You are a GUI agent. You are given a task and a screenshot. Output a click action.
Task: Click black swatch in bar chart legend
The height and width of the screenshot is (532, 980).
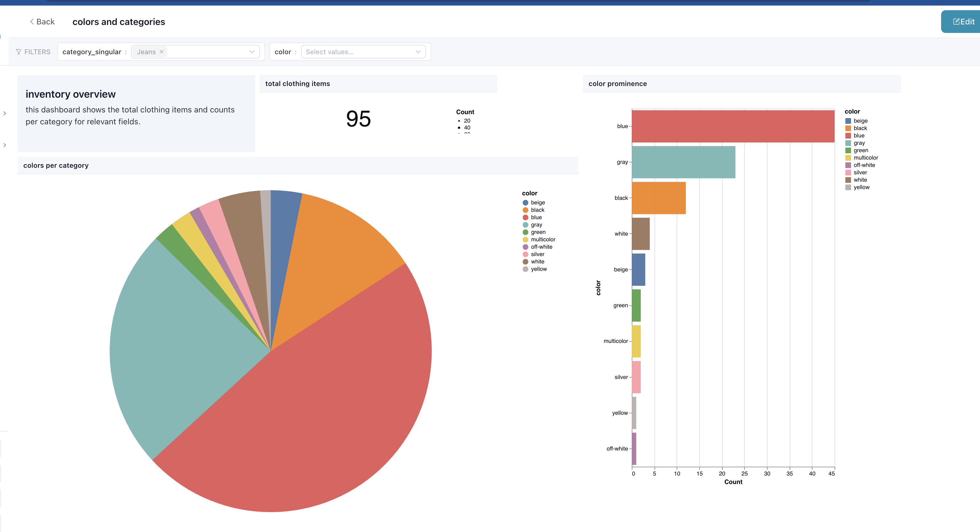coord(848,128)
